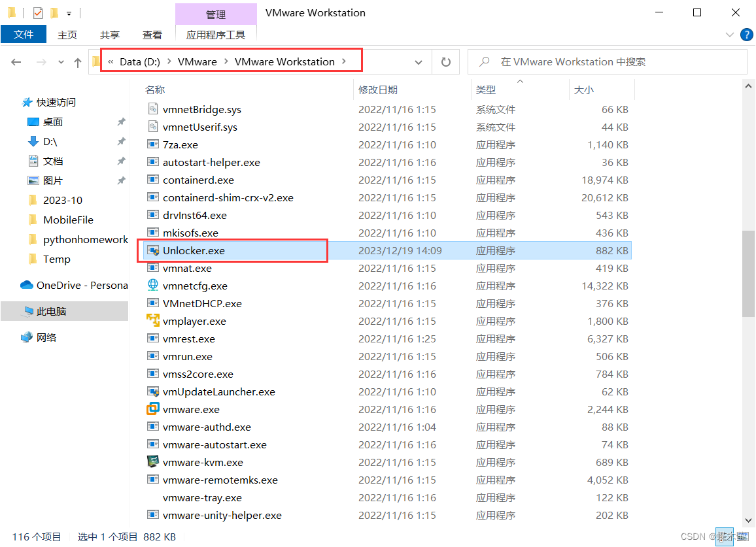Image resolution: width=756 pixels, height=547 pixels.
Task: Click the D:\ drive arrow icon
Action: [x=33, y=142]
